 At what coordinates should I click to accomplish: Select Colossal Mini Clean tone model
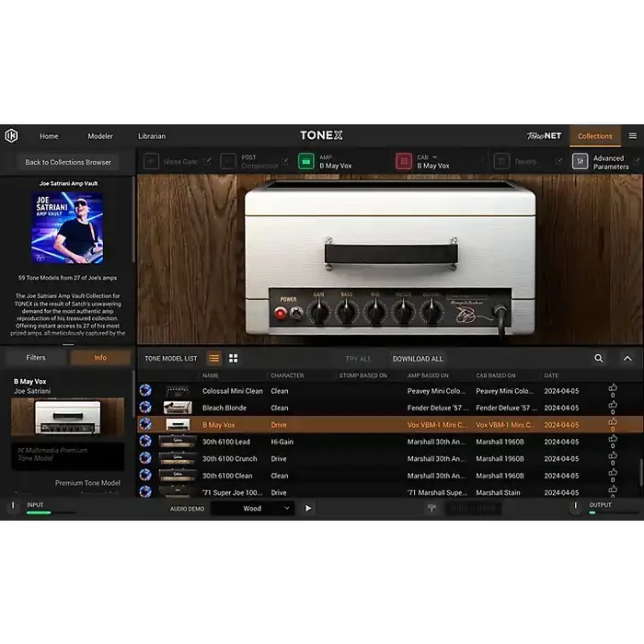point(390,391)
